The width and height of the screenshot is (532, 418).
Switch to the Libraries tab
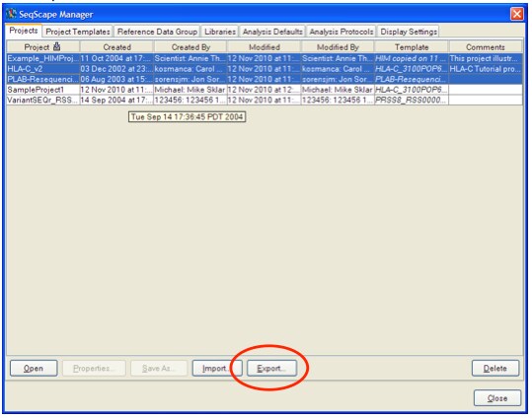(220, 32)
